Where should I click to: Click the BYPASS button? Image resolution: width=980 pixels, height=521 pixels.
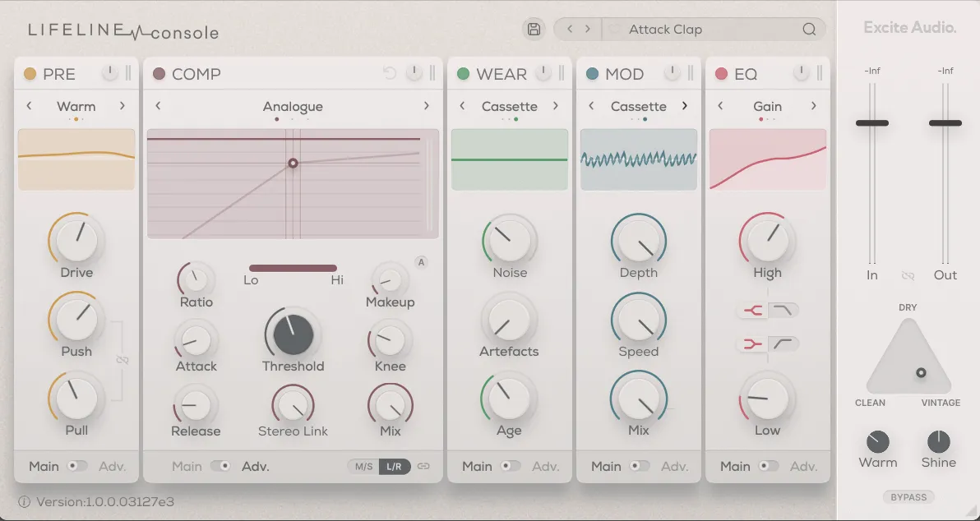pyautogui.click(x=908, y=497)
